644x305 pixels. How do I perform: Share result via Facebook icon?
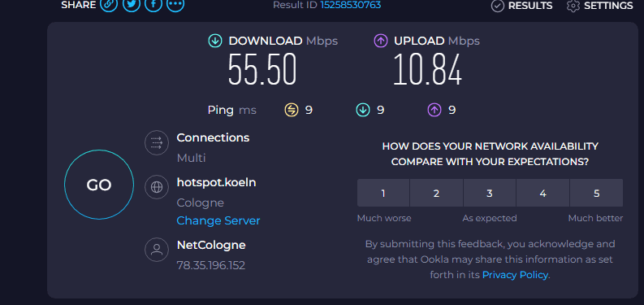[x=153, y=4]
